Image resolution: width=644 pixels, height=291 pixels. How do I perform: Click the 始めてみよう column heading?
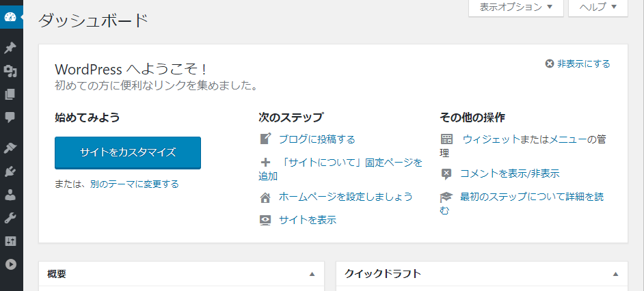(x=87, y=117)
